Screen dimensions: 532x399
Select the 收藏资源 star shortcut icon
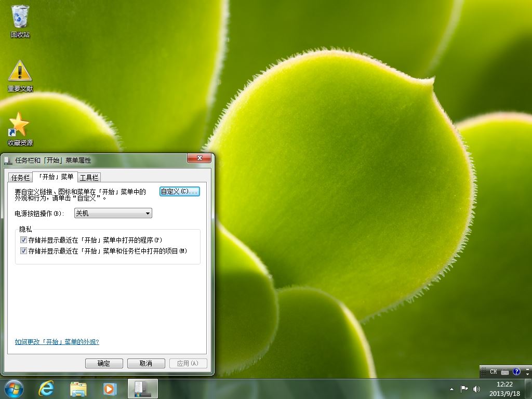point(20,129)
